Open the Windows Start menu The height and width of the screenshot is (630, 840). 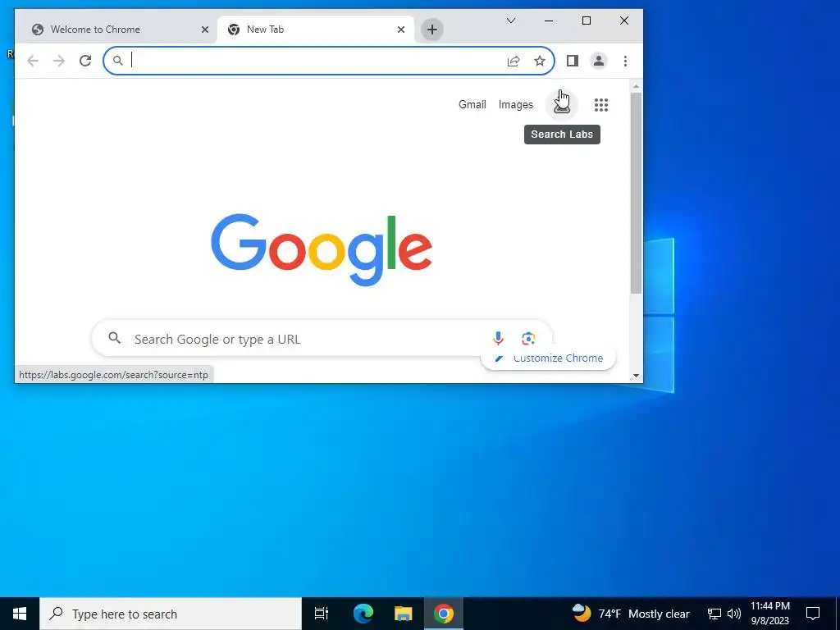(x=20, y=614)
